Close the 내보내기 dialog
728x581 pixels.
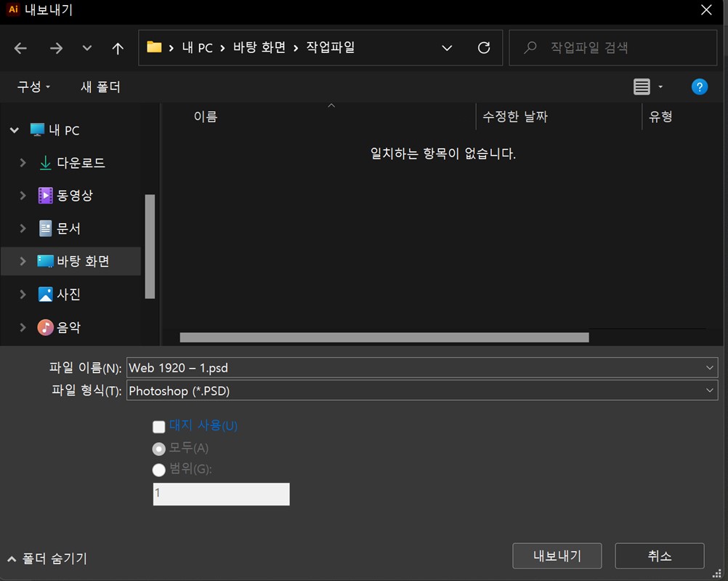tap(706, 9)
